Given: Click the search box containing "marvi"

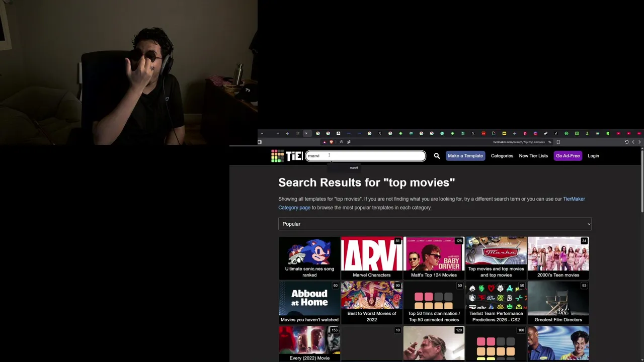Looking at the screenshot, I should point(366,156).
